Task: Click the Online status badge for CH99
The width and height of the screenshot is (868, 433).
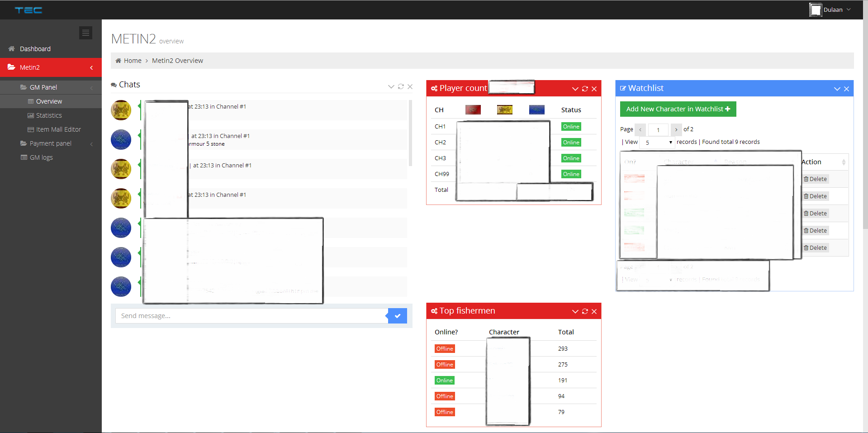Action: (x=571, y=174)
